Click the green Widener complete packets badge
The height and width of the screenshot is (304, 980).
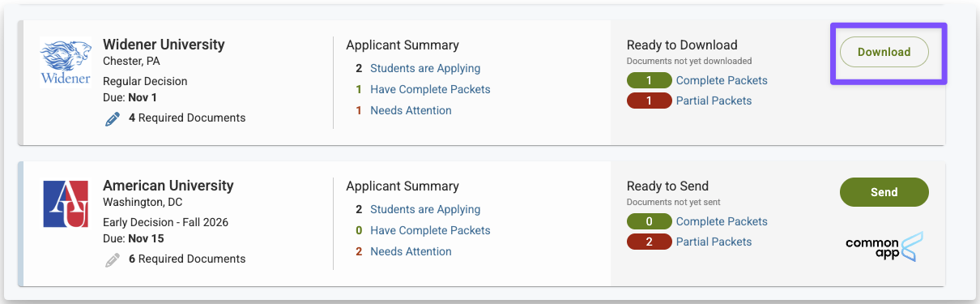click(x=650, y=80)
